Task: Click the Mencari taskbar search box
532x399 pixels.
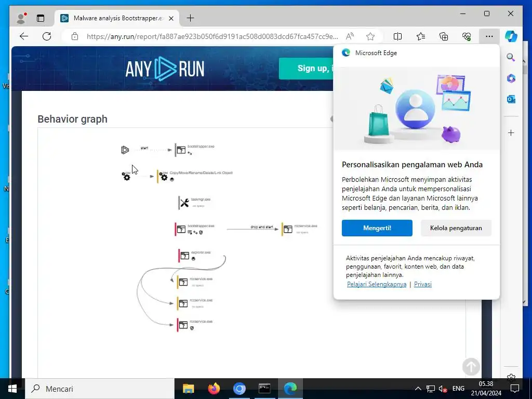Action: pyautogui.click(x=100, y=389)
